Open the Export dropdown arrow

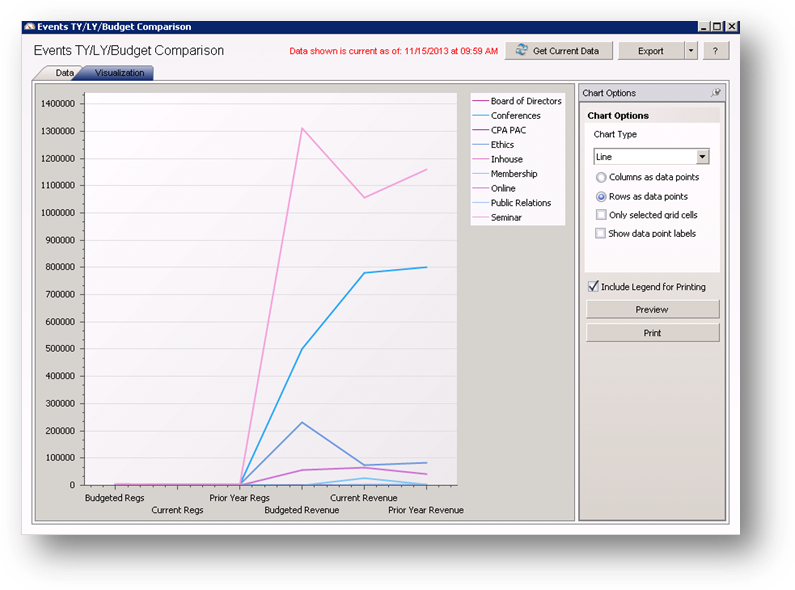click(691, 51)
